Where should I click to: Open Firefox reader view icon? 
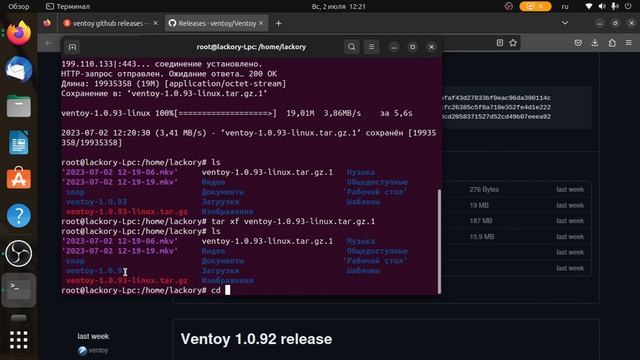(x=500, y=42)
